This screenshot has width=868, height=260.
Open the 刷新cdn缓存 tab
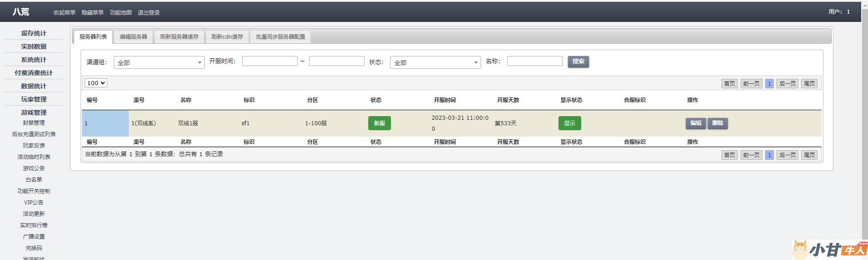tap(227, 37)
